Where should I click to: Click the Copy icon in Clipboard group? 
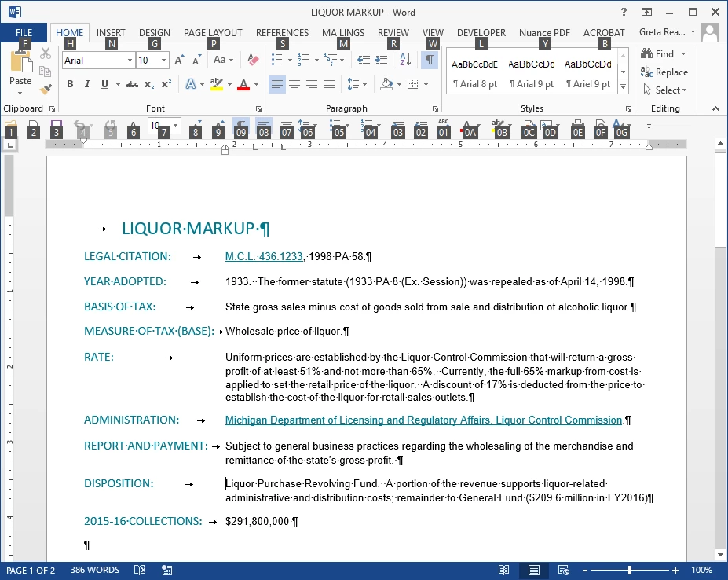46,71
